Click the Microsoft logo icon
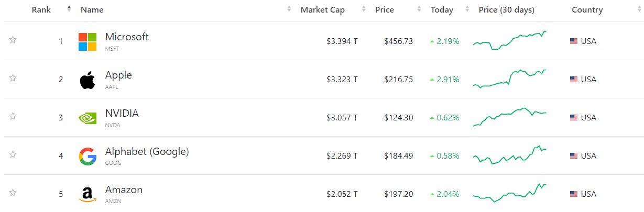The height and width of the screenshot is (212, 644). pos(88,42)
